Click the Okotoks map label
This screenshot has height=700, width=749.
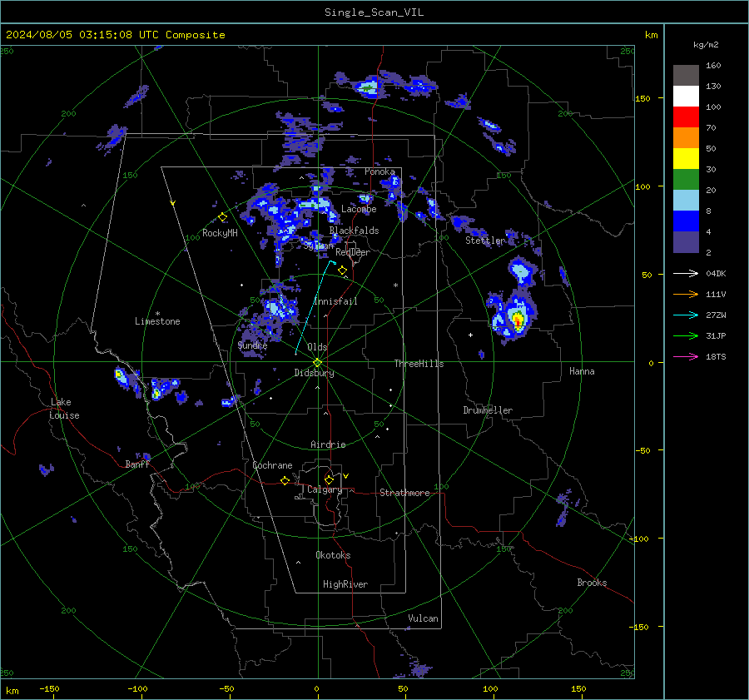(333, 555)
